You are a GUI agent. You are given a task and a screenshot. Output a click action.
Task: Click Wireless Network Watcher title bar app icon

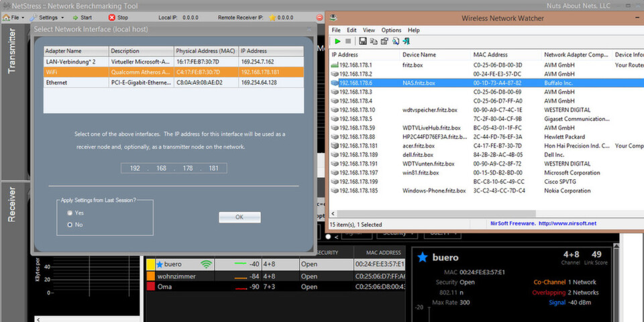[333, 17]
